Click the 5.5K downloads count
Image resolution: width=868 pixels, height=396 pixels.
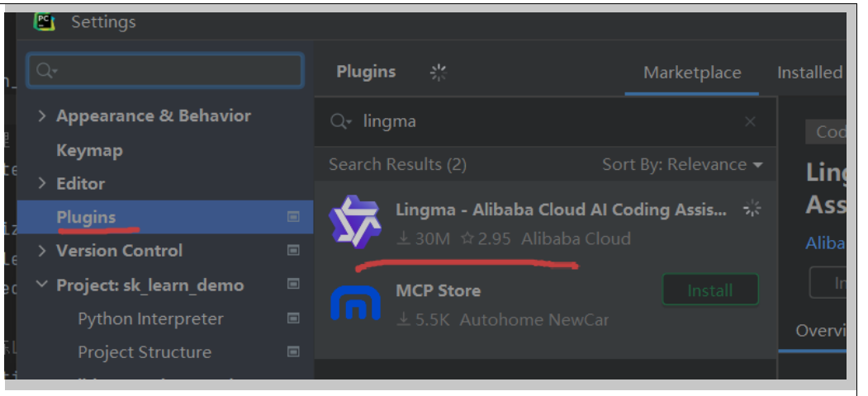tap(424, 319)
